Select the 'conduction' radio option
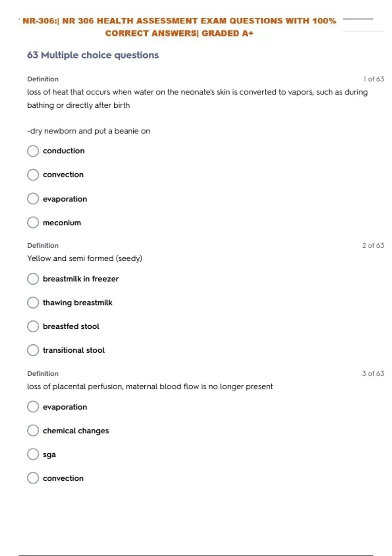 click(33, 151)
